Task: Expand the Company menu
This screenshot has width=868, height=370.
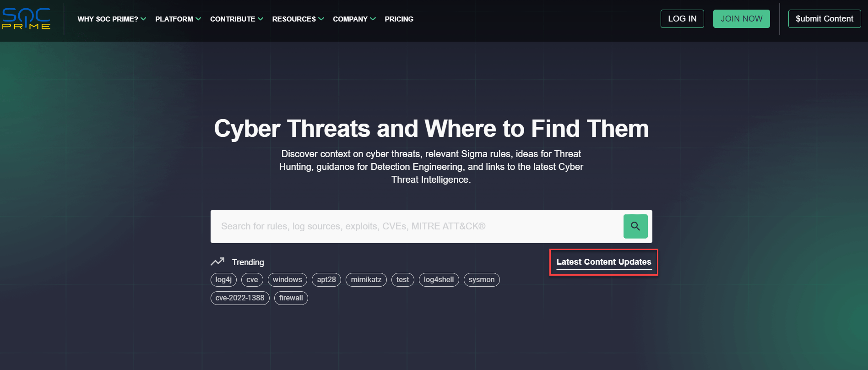Action: click(x=354, y=19)
